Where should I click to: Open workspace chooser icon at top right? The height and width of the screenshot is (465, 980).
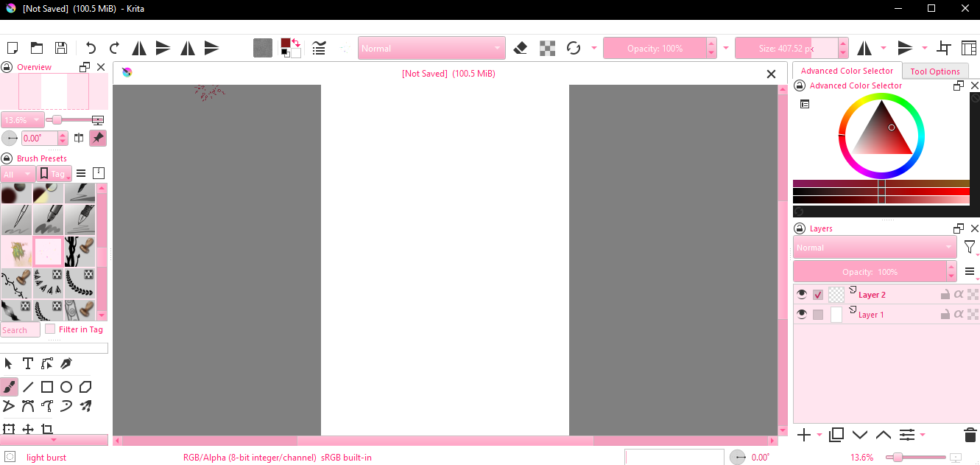[x=969, y=48]
